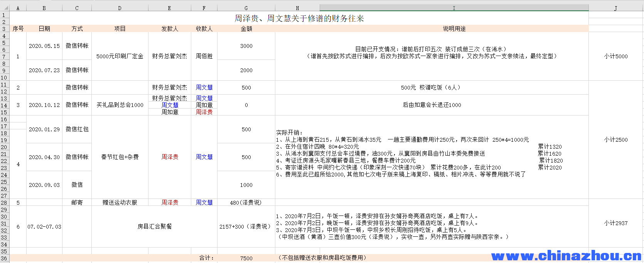
Task: Click the title cell 周泽贵、周文慧关于修谱的财务往来
Action: (x=299, y=18)
